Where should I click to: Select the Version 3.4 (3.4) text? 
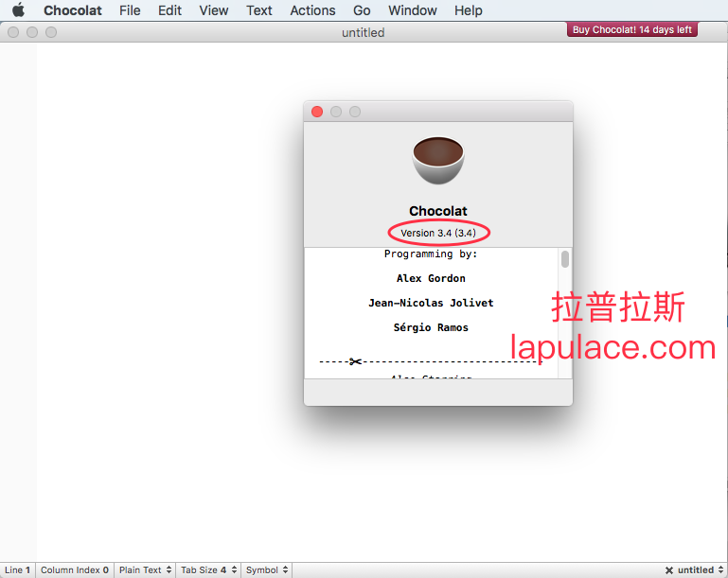[438, 233]
